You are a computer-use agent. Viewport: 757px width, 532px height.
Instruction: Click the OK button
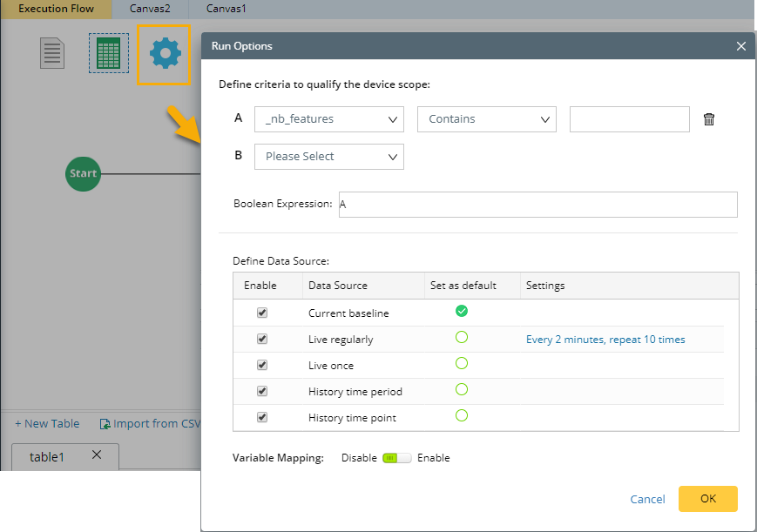coord(707,499)
